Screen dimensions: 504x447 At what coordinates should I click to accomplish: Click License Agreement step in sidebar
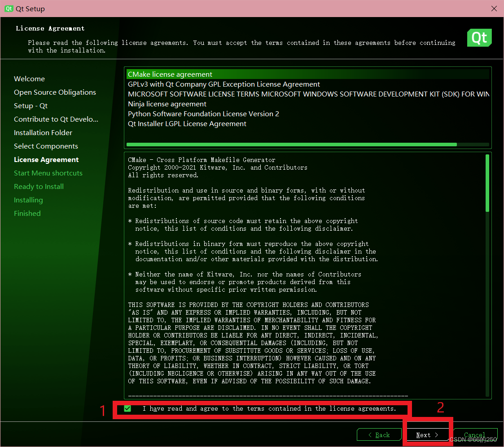(x=46, y=160)
